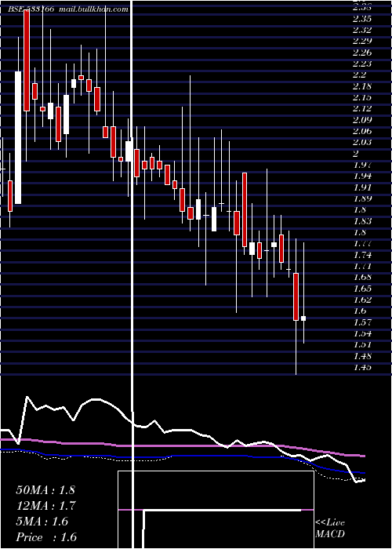The width and height of the screenshot is (392, 549).
Task: Click the 1.83 price axis label
Action: pos(362,221)
